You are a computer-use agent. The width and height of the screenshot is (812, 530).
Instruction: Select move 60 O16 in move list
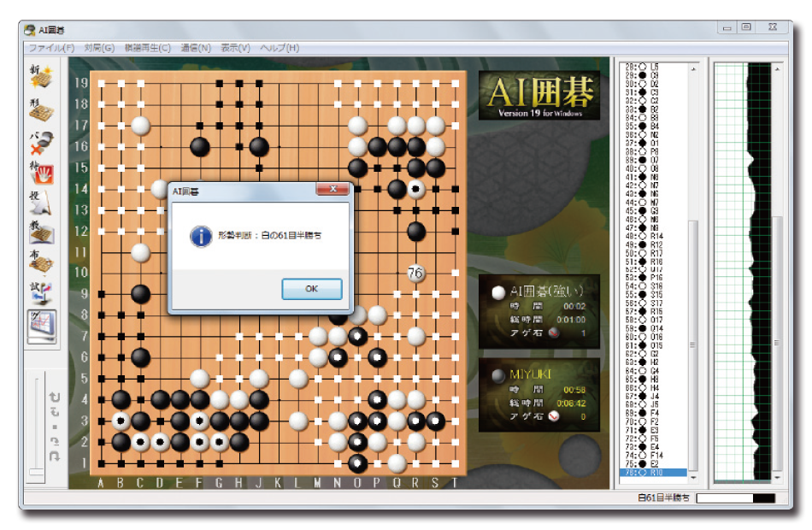[653, 337]
